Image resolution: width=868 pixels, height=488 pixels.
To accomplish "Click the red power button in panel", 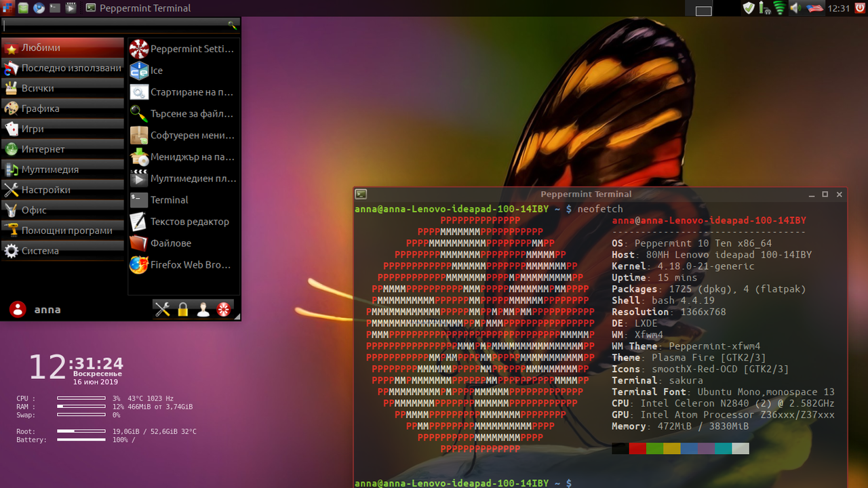I will click(x=860, y=8).
